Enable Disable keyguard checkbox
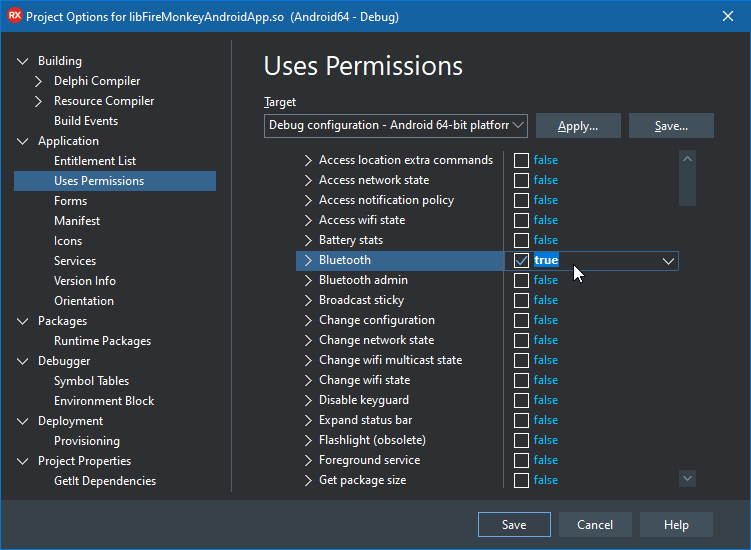The width and height of the screenshot is (751, 550). [x=521, y=401]
